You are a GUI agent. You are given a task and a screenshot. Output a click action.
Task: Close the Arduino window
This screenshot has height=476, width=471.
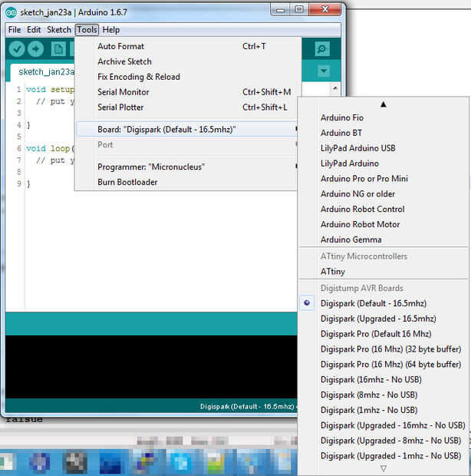click(325, 9)
